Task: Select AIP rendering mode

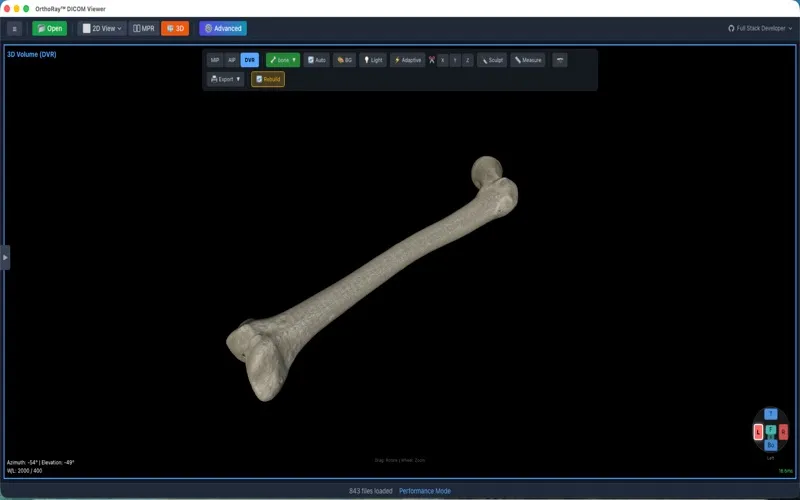Action: pos(232,60)
